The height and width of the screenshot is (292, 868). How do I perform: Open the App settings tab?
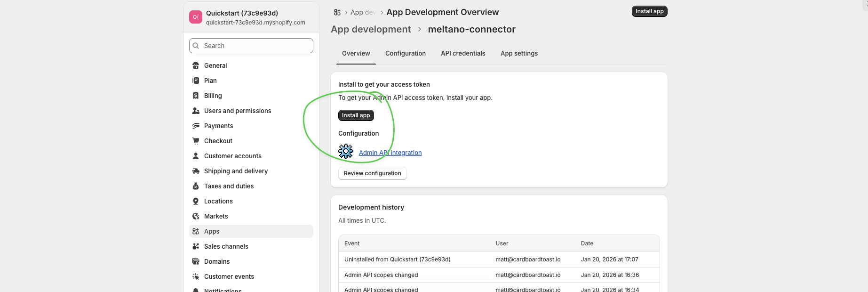519,53
